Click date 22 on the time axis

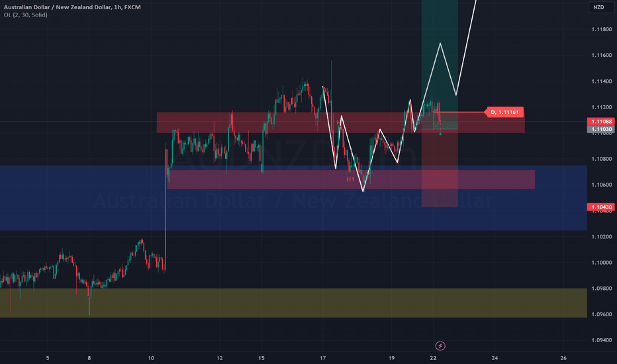click(433, 358)
